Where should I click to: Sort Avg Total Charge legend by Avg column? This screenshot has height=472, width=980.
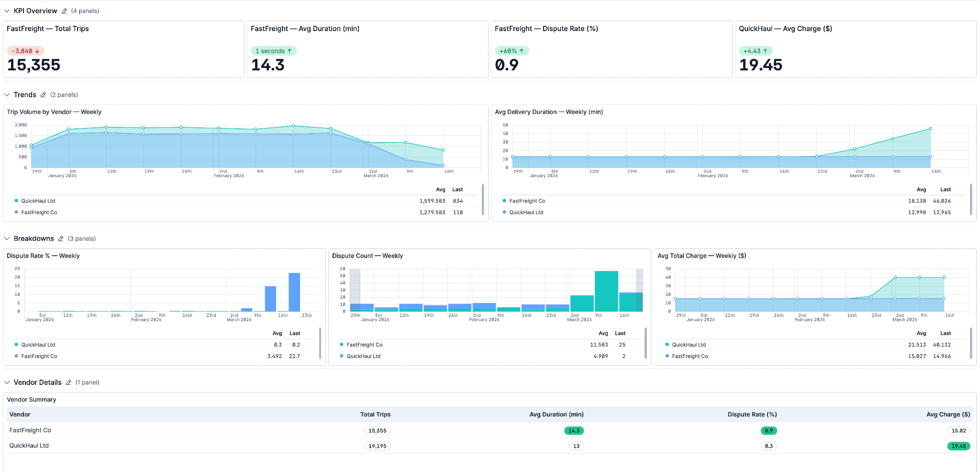921,334
